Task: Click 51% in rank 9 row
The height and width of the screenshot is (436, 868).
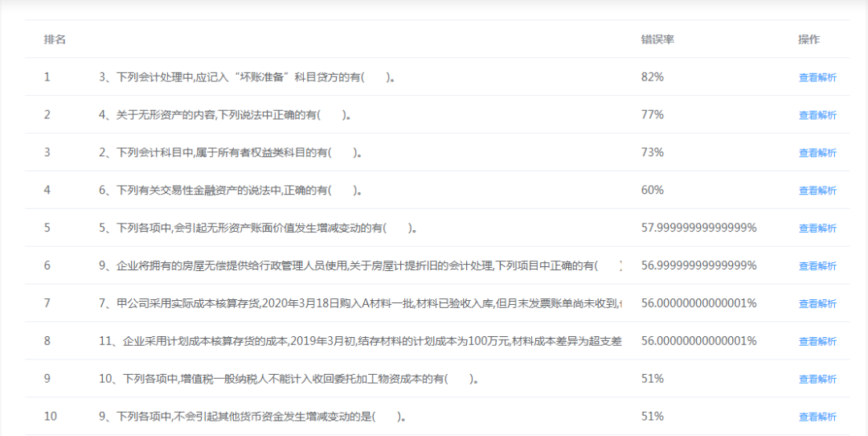Action: pos(652,379)
